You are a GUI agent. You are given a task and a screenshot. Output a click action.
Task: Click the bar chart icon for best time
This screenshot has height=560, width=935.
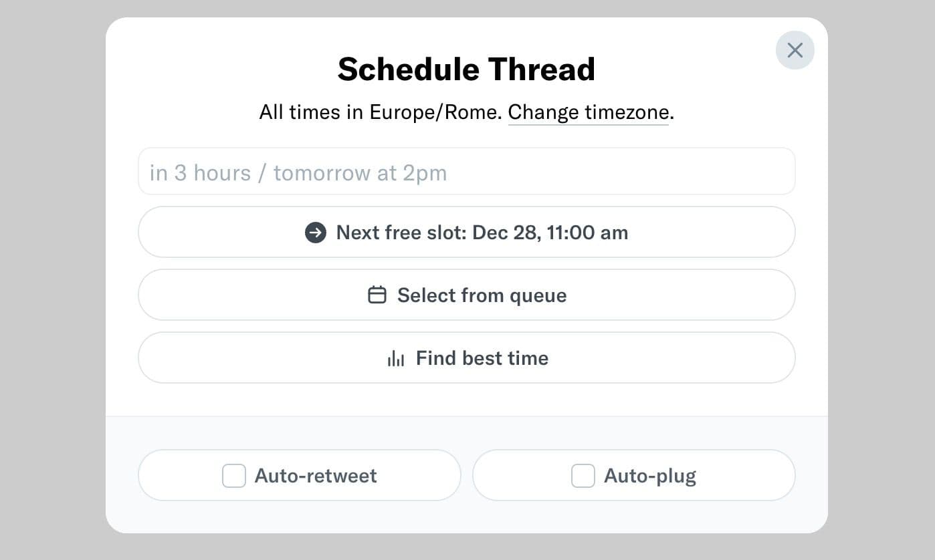tap(396, 358)
